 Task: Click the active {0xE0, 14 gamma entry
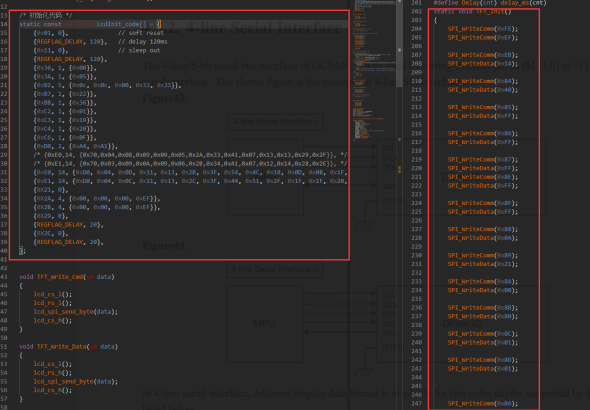coord(190,172)
